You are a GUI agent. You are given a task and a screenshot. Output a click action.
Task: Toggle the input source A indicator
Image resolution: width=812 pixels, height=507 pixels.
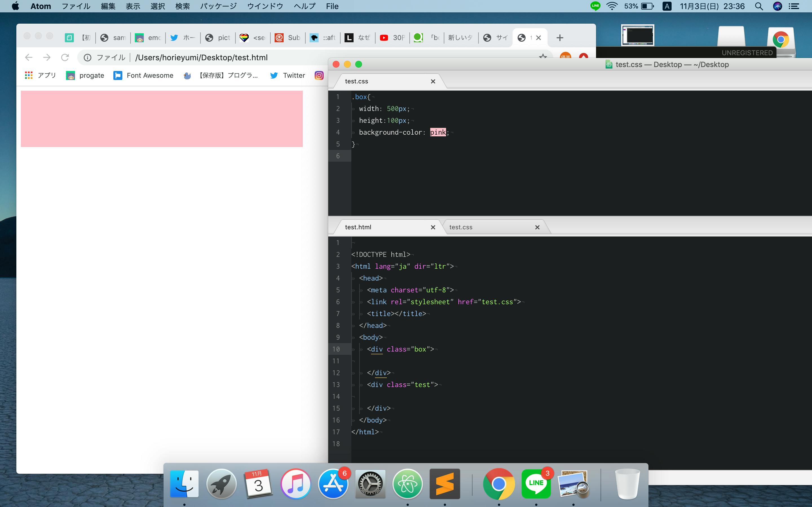[667, 6]
